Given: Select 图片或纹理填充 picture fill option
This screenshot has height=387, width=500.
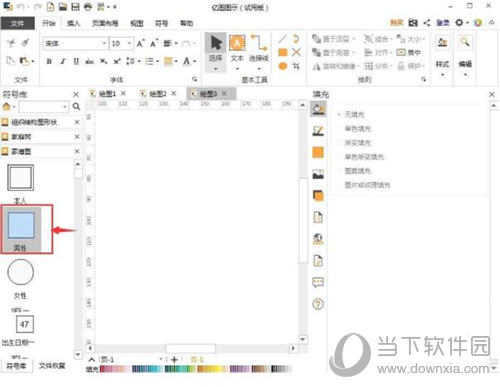Looking at the screenshot, I should (x=363, y=185).
